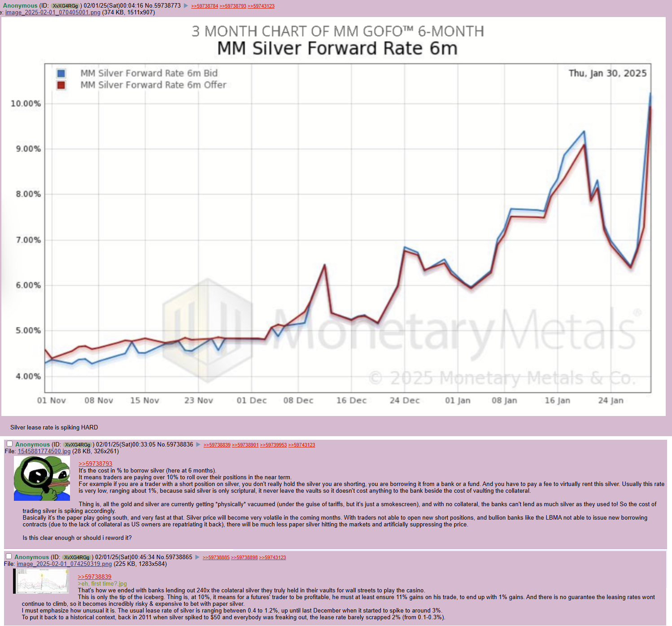Viewport: 672px width, 626px height.
Task: Open the post menu arrow beside No.59738773
Action: click(186, 6)
